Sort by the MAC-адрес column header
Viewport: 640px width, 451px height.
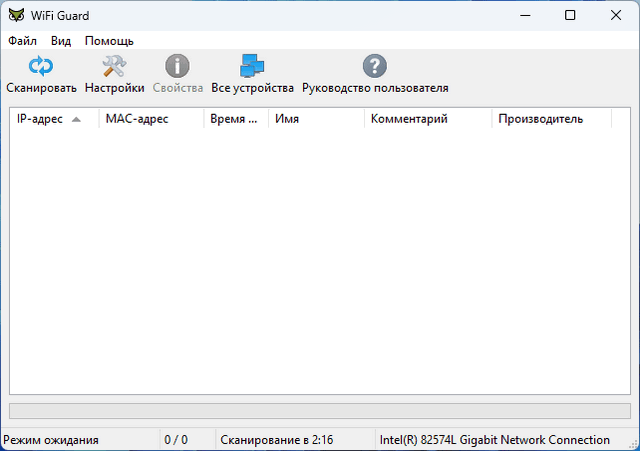point(137,119)
